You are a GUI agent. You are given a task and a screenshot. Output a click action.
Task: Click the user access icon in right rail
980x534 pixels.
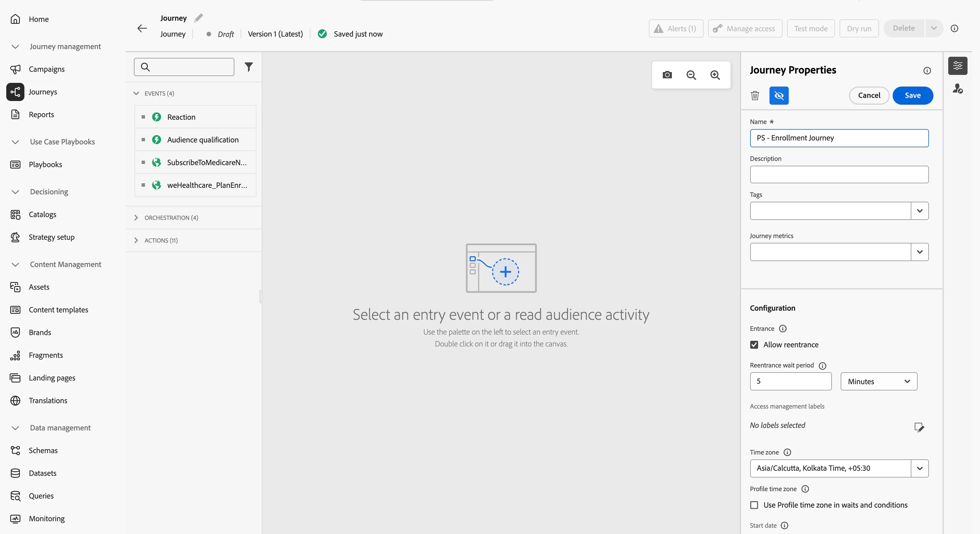pos(958,89)
